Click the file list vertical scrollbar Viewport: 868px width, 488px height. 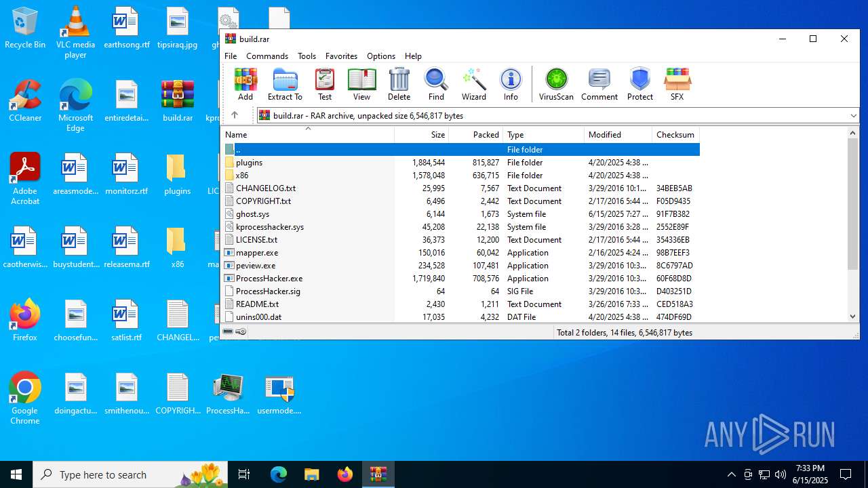coord(853,203)
